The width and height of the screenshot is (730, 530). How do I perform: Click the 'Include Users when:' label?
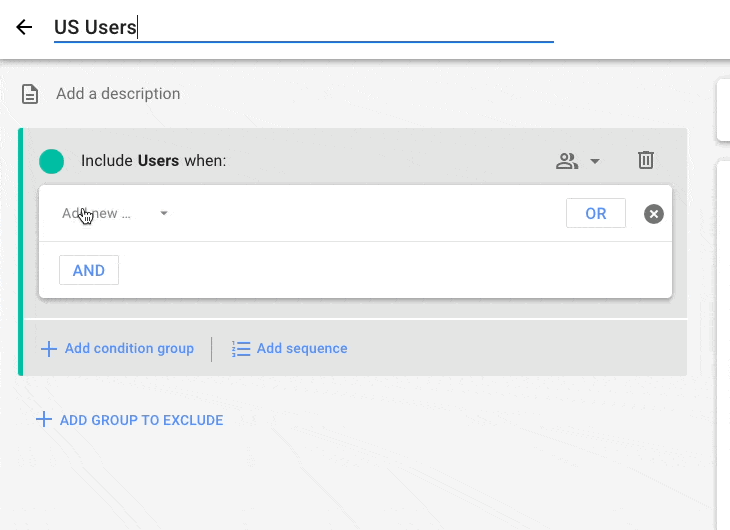154,161
